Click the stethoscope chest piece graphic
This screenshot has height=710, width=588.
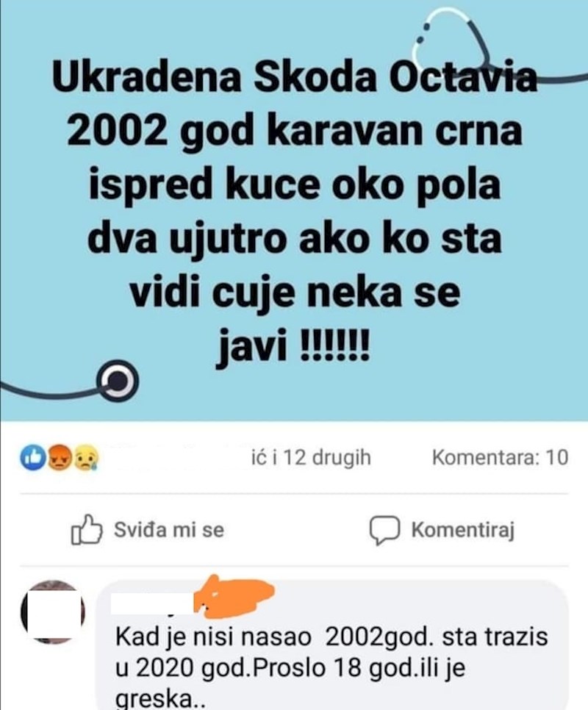coord(118,381)
